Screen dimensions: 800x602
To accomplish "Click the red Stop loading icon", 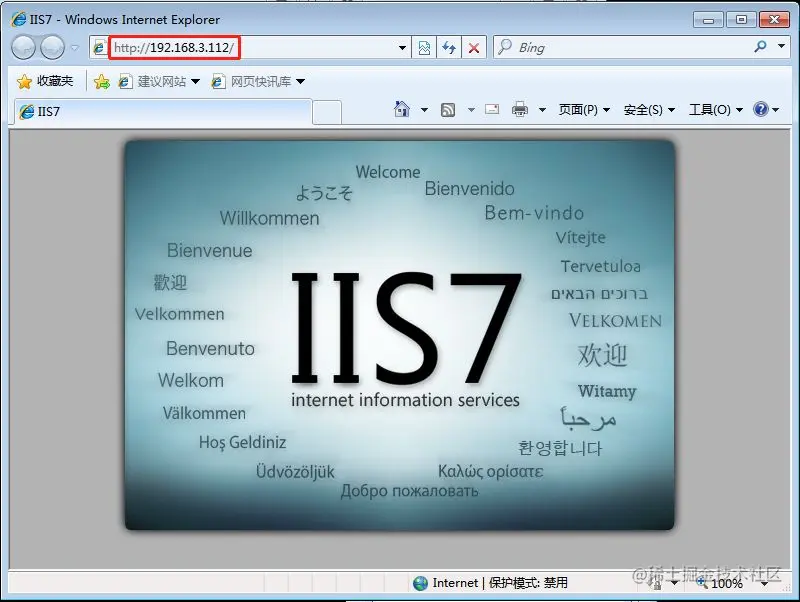I will tap(474, 48).
